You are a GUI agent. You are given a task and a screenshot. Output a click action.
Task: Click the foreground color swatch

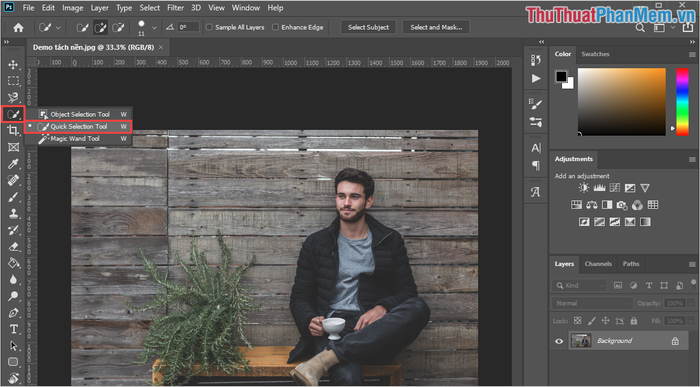click(561, 76)
